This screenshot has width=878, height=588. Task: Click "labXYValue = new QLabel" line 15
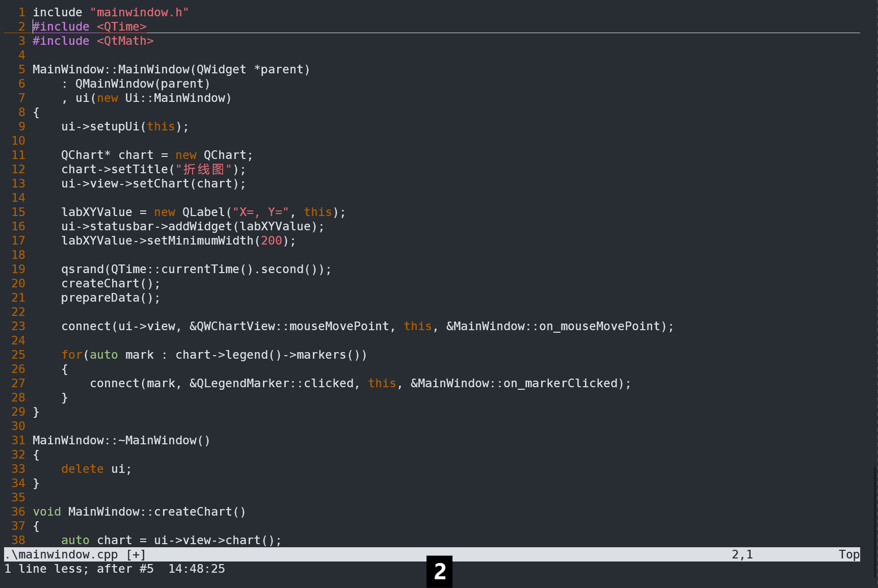click(x=204, y=212)
